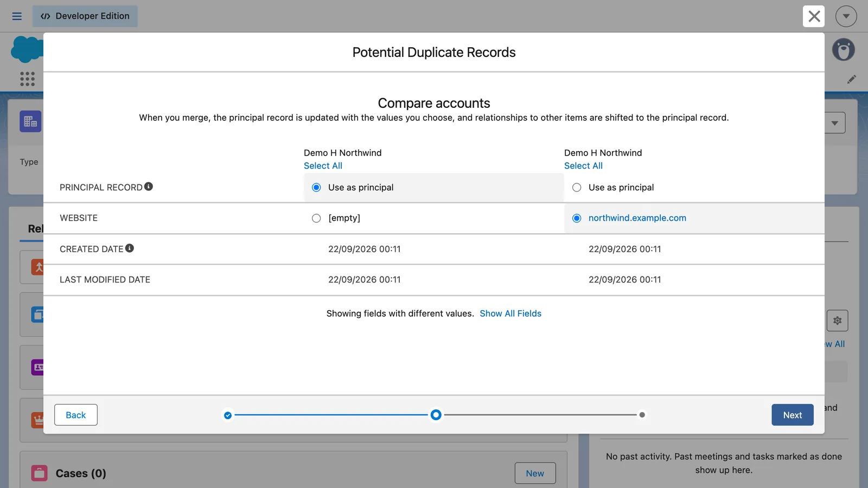
Task: Click the Next button
Action: pos(793,415)
